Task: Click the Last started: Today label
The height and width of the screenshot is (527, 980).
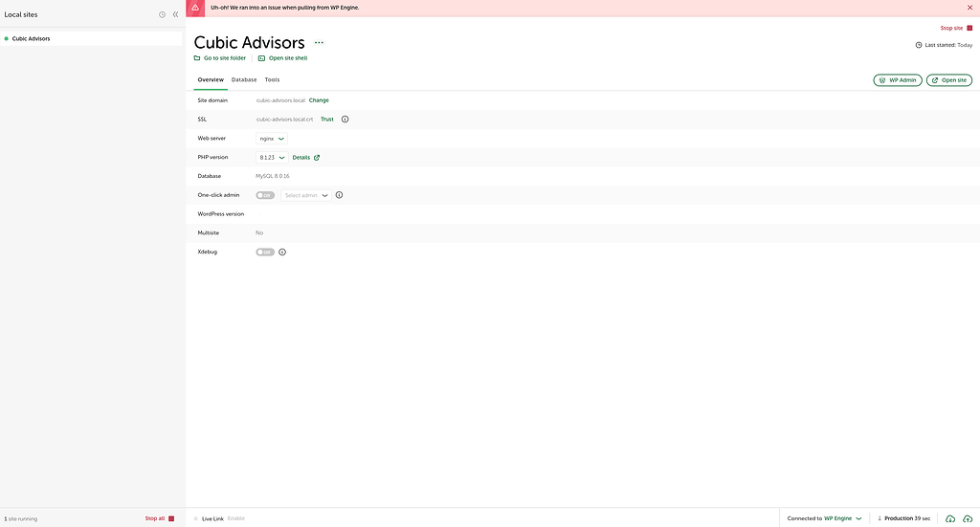Action: 944,45
